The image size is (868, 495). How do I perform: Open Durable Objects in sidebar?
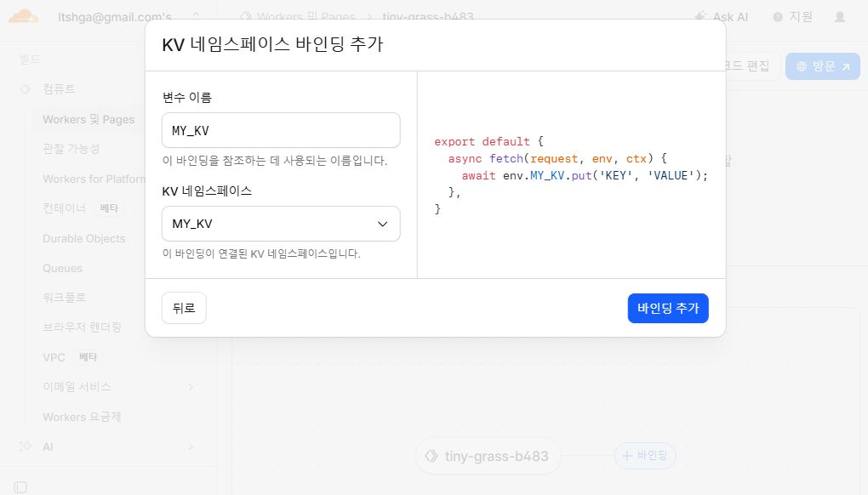click(84, 238)
